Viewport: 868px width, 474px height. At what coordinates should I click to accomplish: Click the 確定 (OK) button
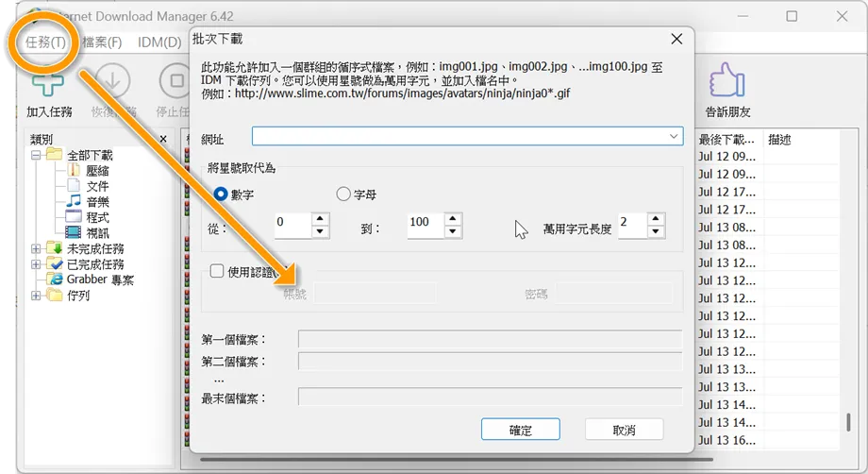tap(521, 430)
